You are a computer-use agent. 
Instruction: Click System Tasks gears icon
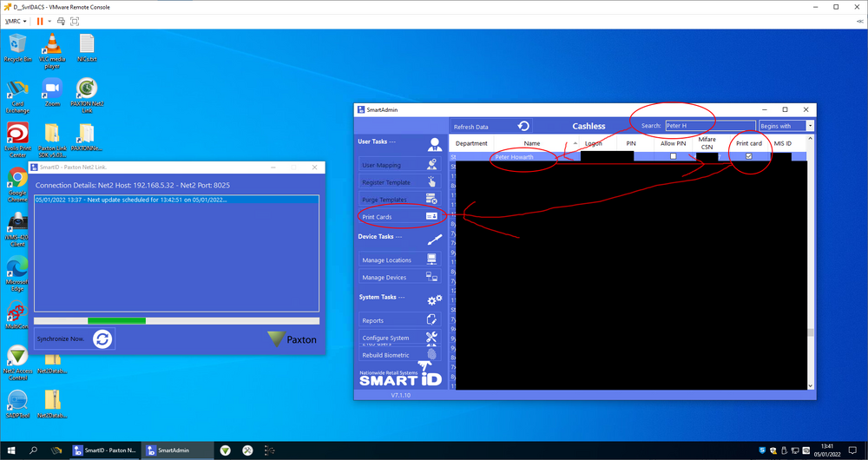[x=435, y=299]
